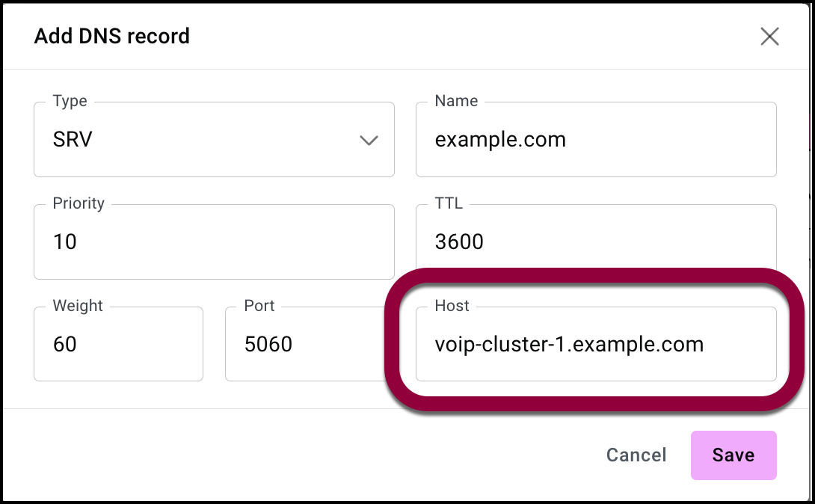
Task: Click into the Priority field showing 10
Action: pos(213,242)
